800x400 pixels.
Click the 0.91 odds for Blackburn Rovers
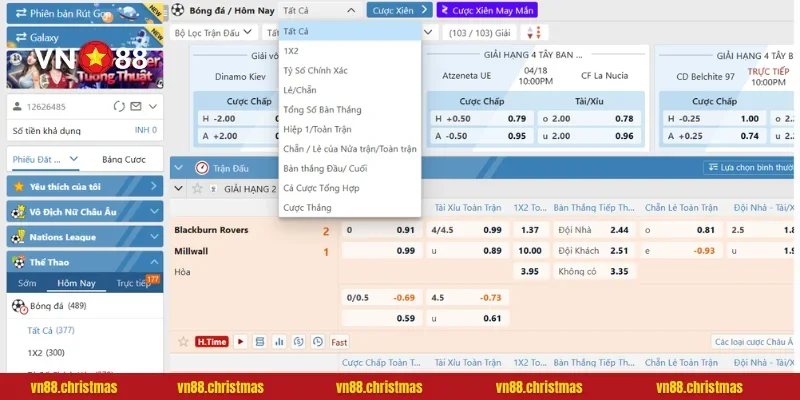[x=406, y=230]
